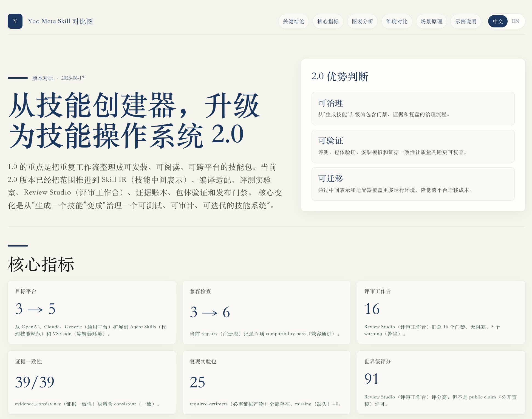Click the 世界级评分 card showing 91
The width and height of the screenshot is (532, 419).
[x=441, y=383]
